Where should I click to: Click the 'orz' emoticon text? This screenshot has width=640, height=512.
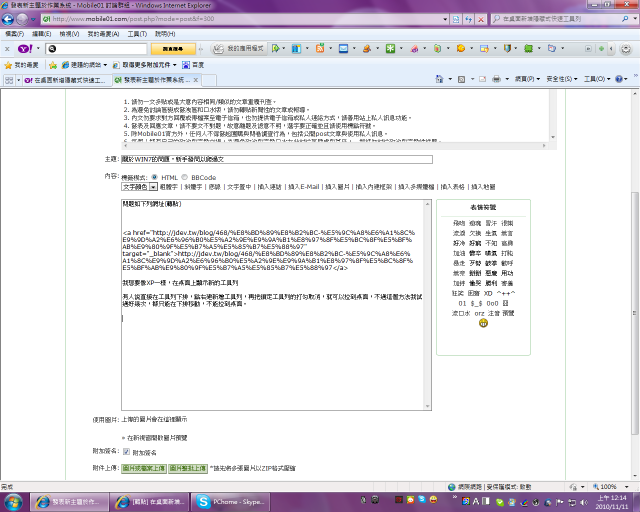(x=479, y=314)
